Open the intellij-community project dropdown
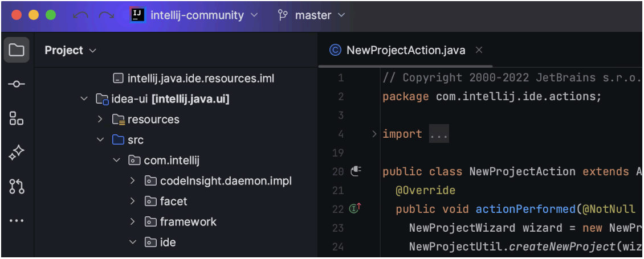This screenshot has width=644, height=259. (197, 15)
